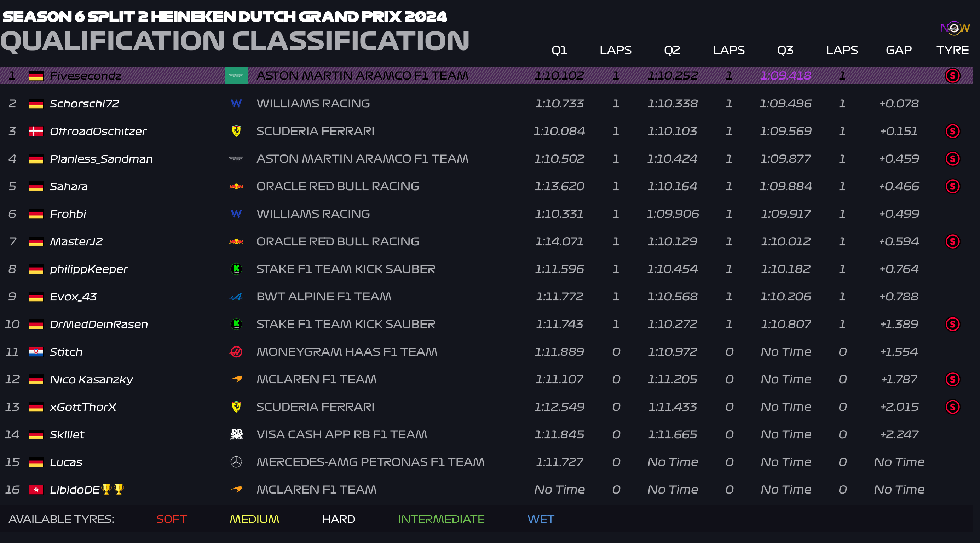The width and height of the screenshot is (980, 543).
Task: Click the Aston Martin wings beside Planless_Sandman
Action: pos(236,159)
